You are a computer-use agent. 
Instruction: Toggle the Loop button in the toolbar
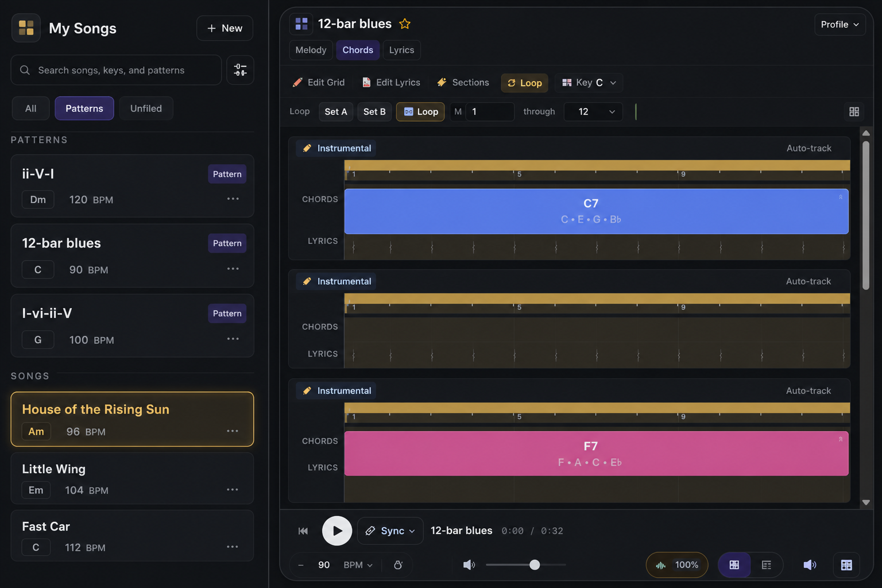click(525, 83)
